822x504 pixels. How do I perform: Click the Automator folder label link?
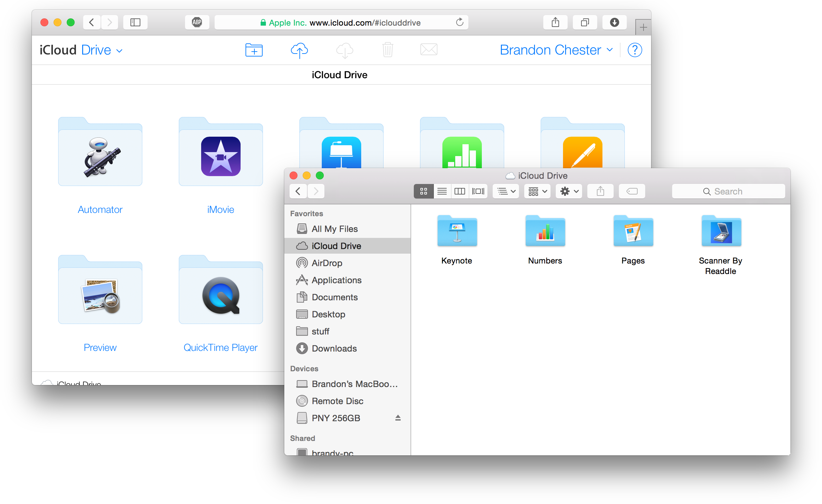tap(100, 210)
